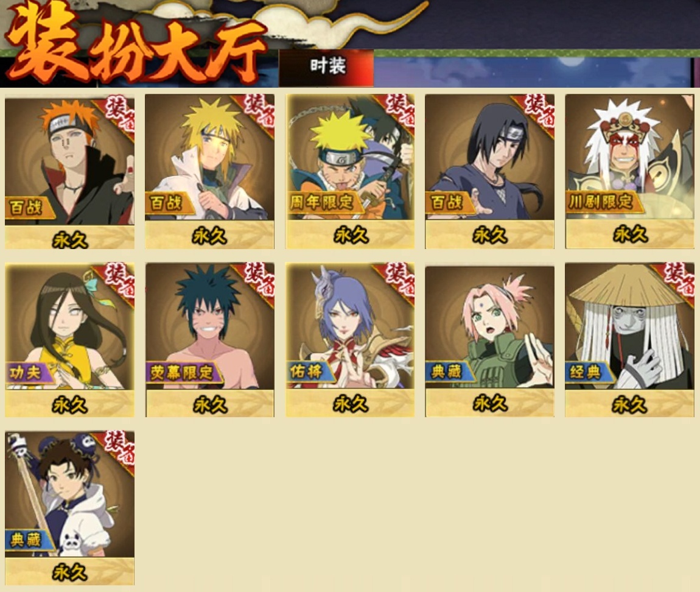Image resolution: width=700 pixels, height=592 pixels.
Task: Click the 装备 ribbon on Pain card
Action: (117, 115)
